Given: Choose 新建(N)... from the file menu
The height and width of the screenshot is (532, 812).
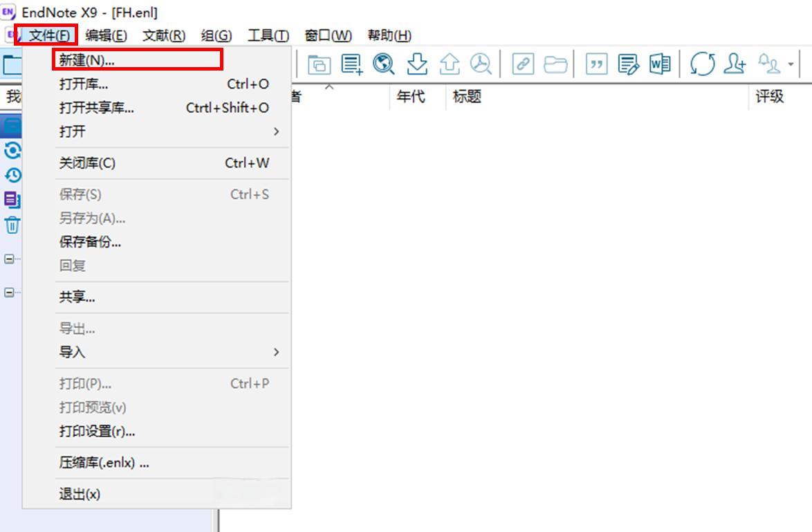Looking at the screenshot, I should (157, 60).
